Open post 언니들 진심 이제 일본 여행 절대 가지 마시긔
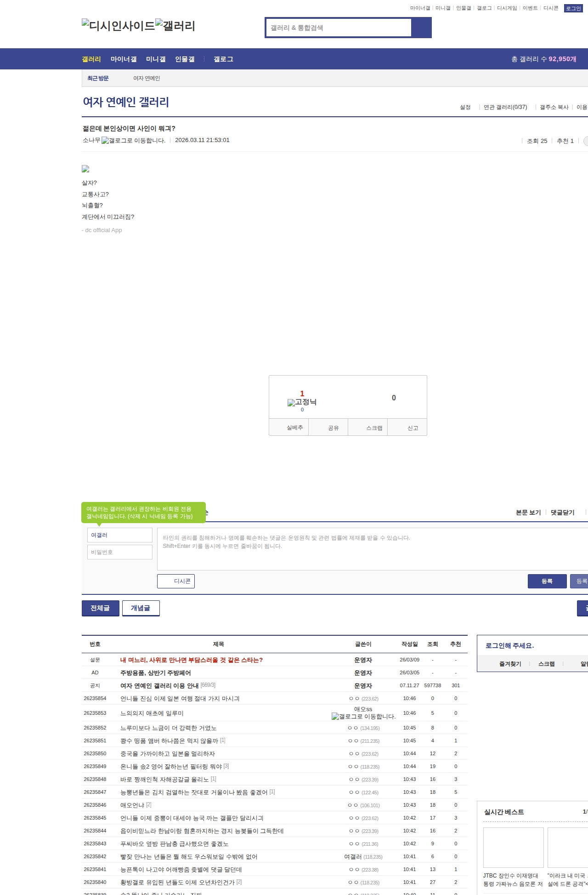This screenshot has height=895, width=588. click(x=180, y=698)
